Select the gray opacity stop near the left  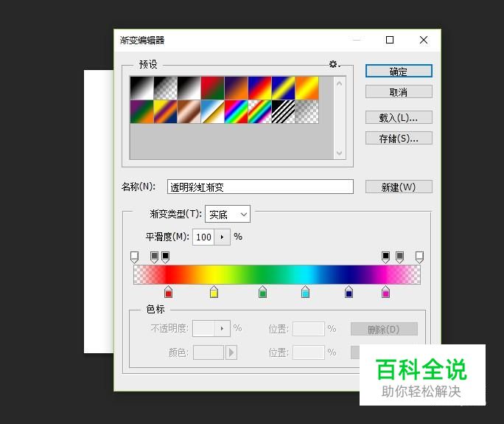point(154,257)
